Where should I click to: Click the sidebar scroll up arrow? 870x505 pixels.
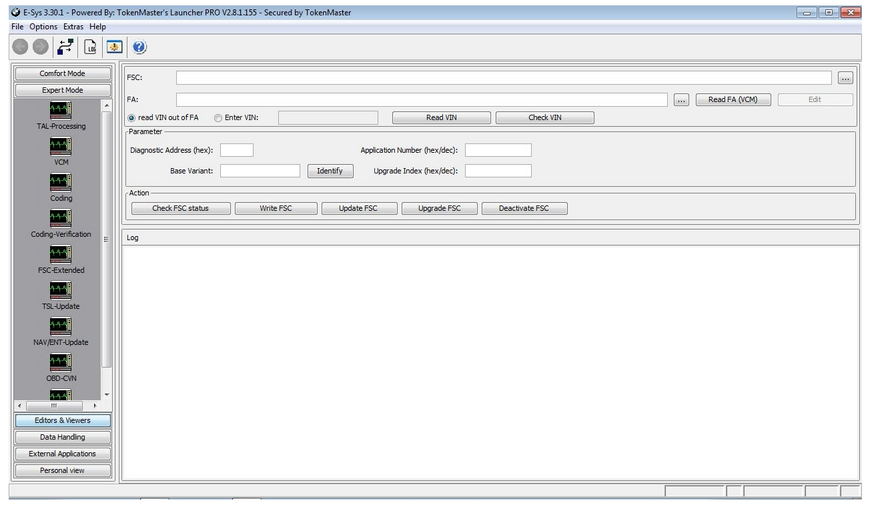107,105
